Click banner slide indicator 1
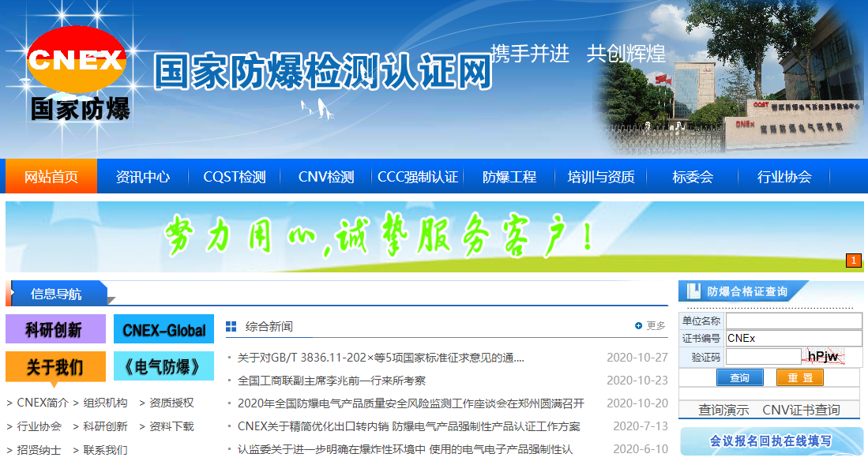 coord(854,260)
